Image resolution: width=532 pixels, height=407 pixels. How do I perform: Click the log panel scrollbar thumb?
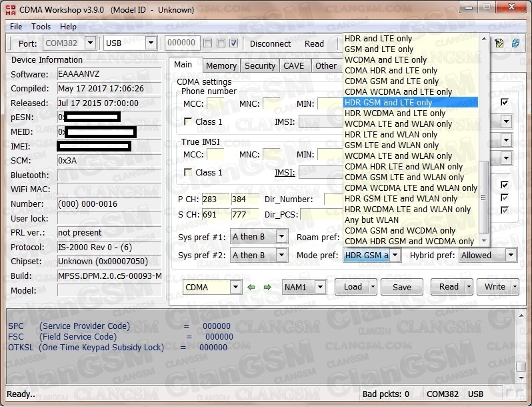pos(521,366)
